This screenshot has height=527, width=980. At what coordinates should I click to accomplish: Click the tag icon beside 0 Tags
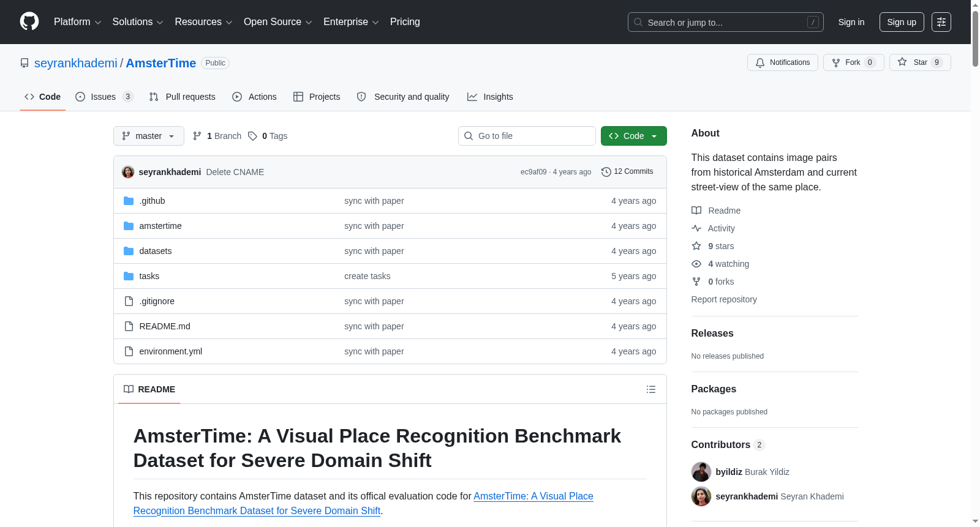coord(252,136)
